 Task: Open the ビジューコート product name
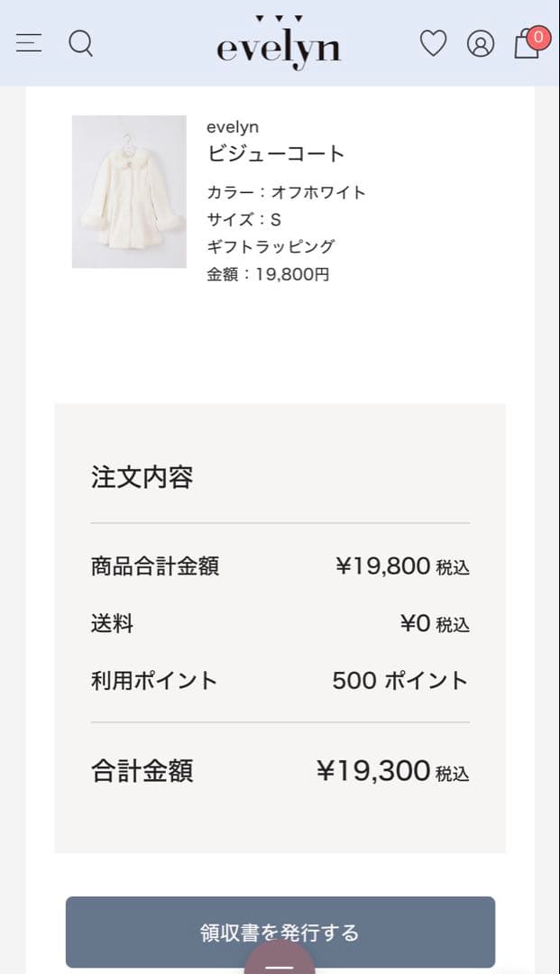pyautogui.click(x=276, y=153)
